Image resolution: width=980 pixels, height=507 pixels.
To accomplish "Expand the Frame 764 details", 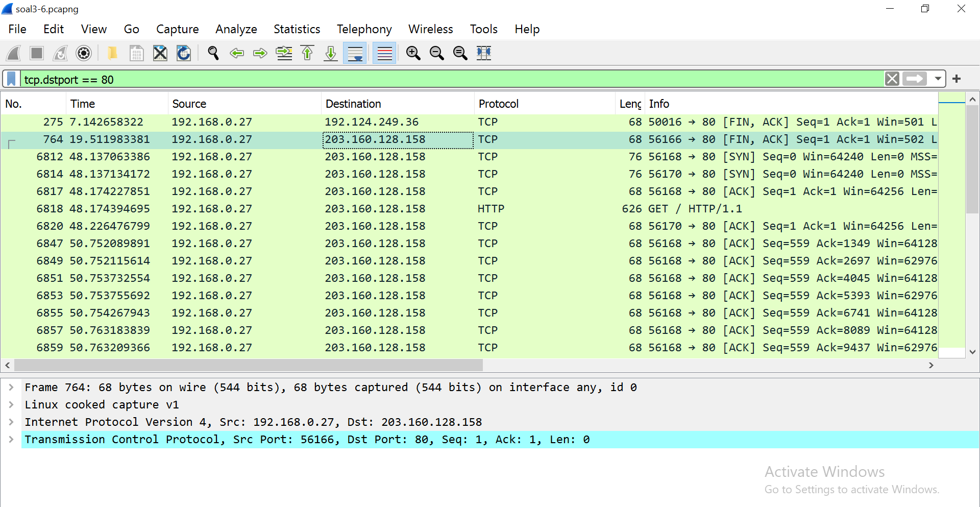I will pyautogui.click(x=11, y=388).
